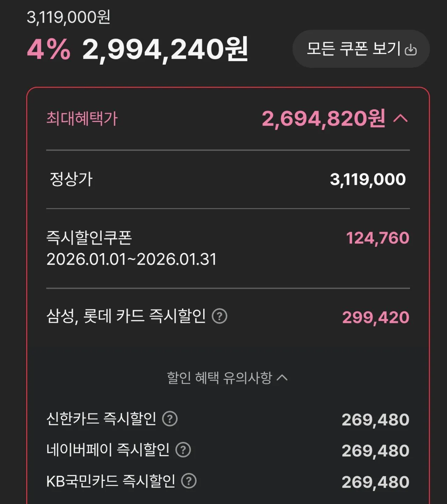The width and height of the screenshot is (447, 504).
Task: Click the 삼성, 롯데 카드 discount amount 299,420
Action: (376, 317)
